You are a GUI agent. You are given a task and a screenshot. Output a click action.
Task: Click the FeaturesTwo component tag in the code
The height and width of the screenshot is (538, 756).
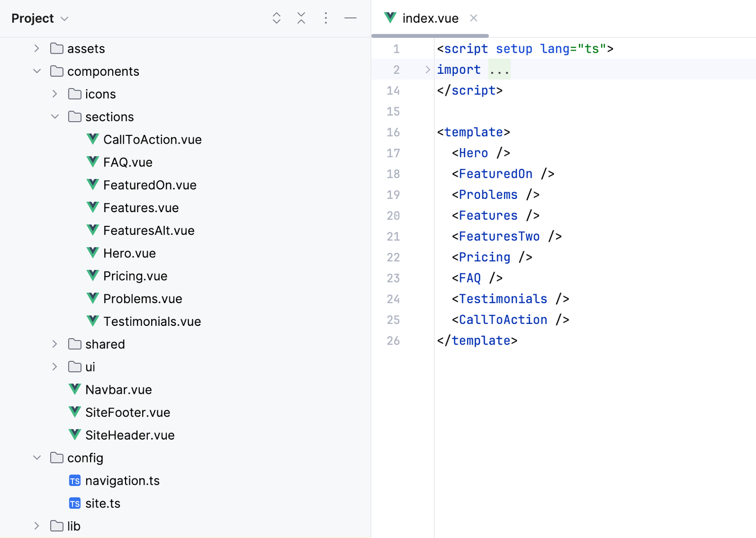[499, 236]
